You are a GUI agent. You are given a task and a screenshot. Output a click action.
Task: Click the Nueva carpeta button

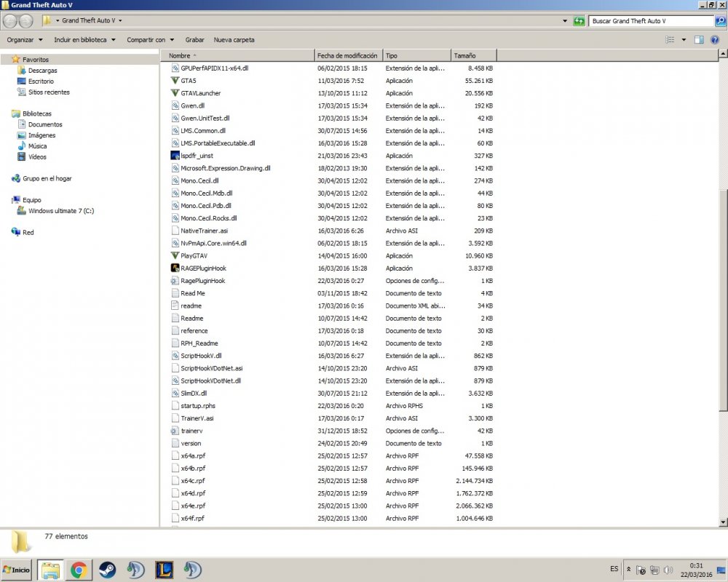coord(234,40)
